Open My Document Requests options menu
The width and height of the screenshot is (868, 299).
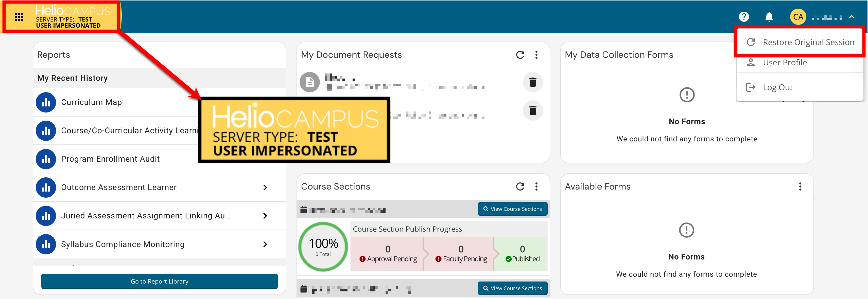(536, 54)
